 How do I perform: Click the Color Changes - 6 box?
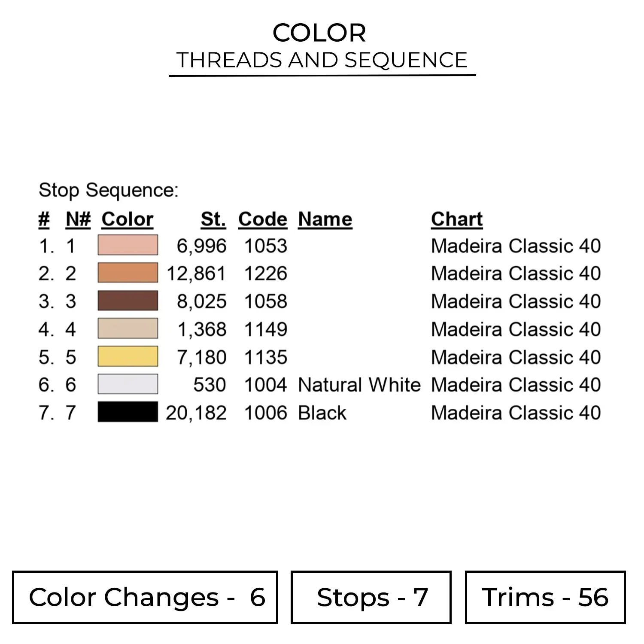pos(145,597)
